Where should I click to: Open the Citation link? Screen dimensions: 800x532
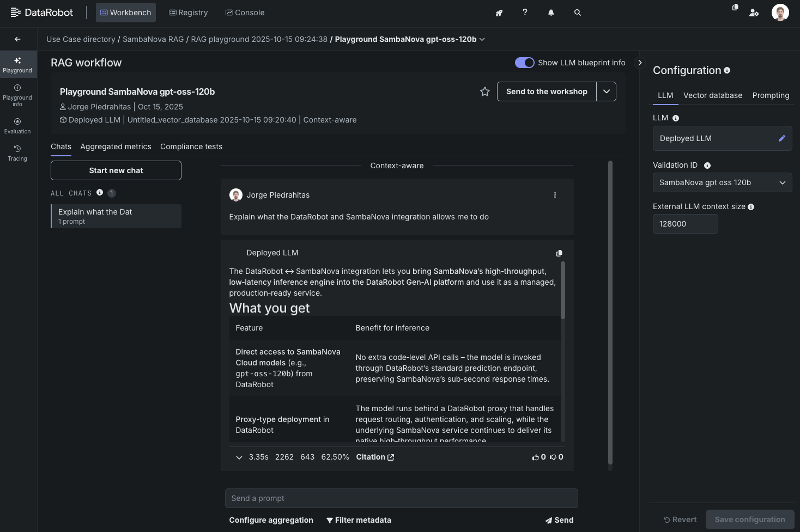click(375, 457)
